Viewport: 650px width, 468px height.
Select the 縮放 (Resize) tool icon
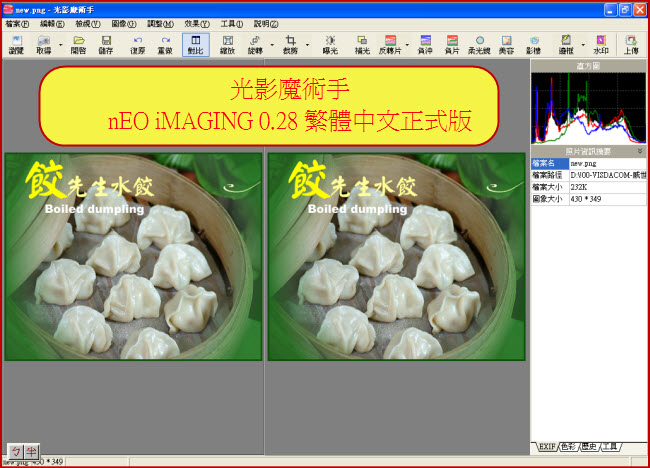(x=227, y=44)
